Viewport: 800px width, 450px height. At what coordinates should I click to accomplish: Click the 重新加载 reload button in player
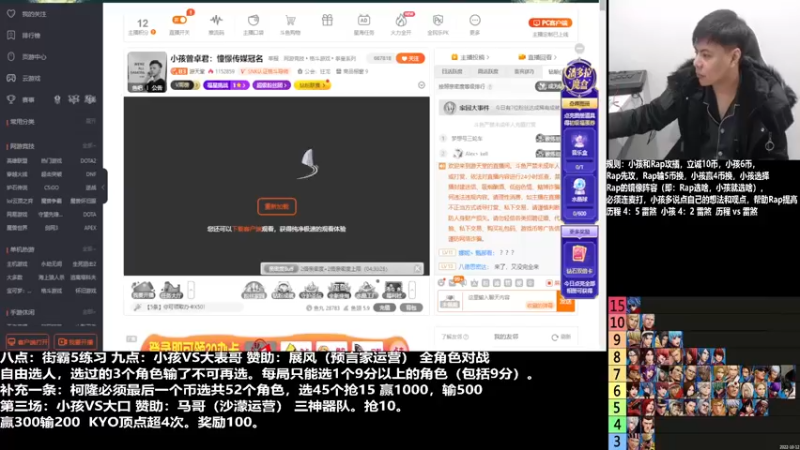click(x=277, y=207)
